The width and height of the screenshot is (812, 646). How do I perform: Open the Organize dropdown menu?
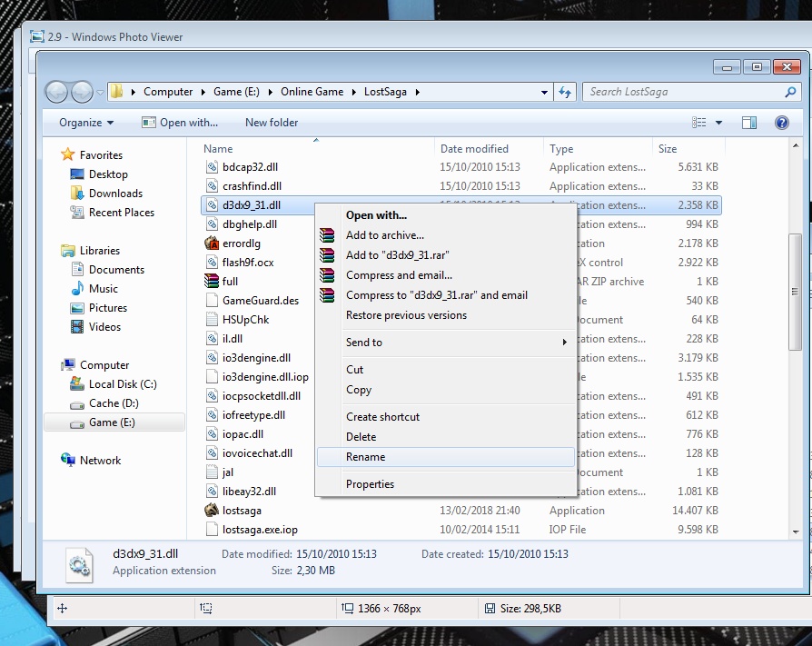(x=86, y=123)
